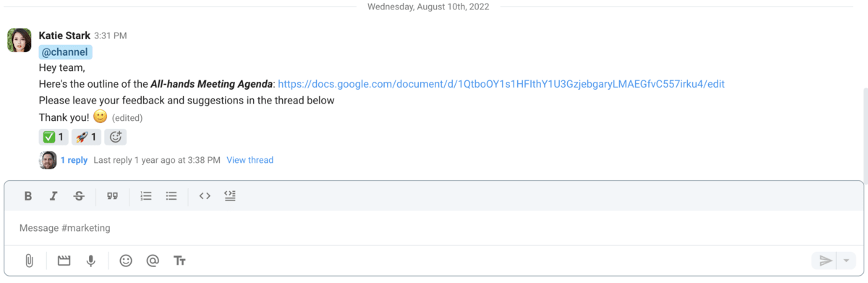Open the All-hands Meeting Agenda Google Docs link
This screenshot has height=283, width=868.
point(501,84)
